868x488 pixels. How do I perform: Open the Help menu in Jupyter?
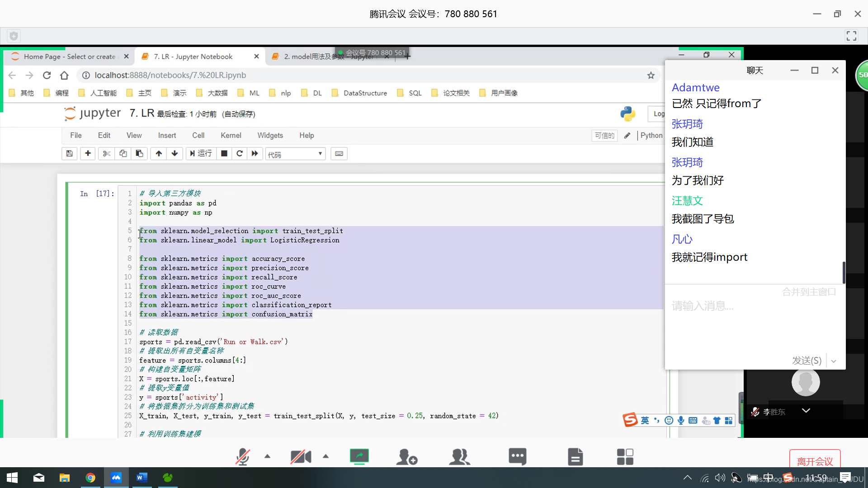click(307, 136)
